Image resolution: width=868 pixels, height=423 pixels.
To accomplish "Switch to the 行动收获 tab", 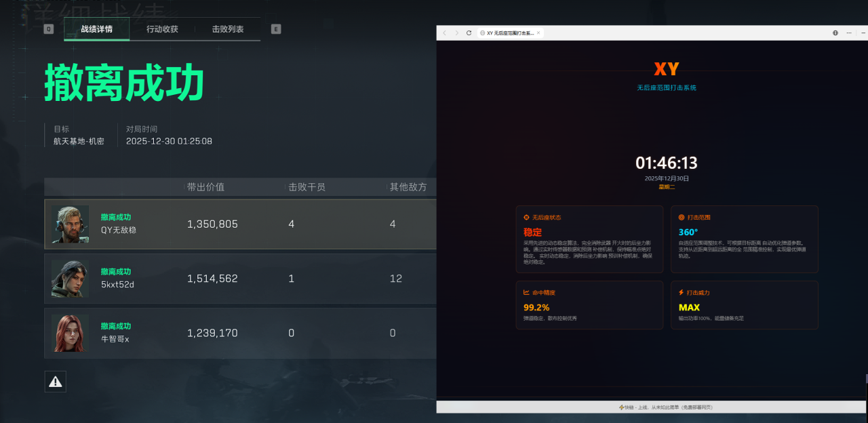I will (162, 29).
